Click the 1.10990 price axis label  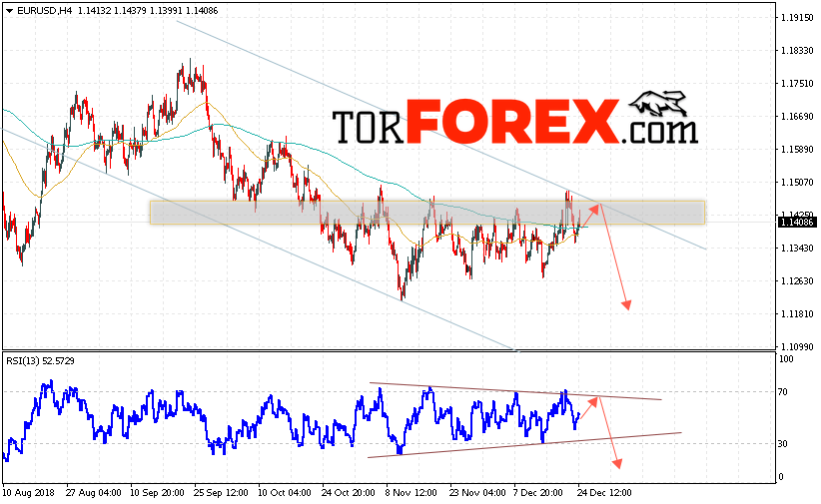[797, 347]
